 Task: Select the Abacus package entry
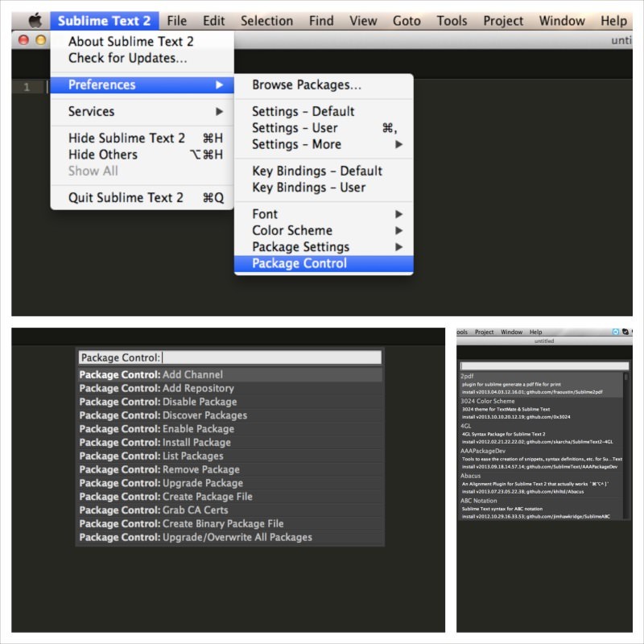(x=541, y=484)
